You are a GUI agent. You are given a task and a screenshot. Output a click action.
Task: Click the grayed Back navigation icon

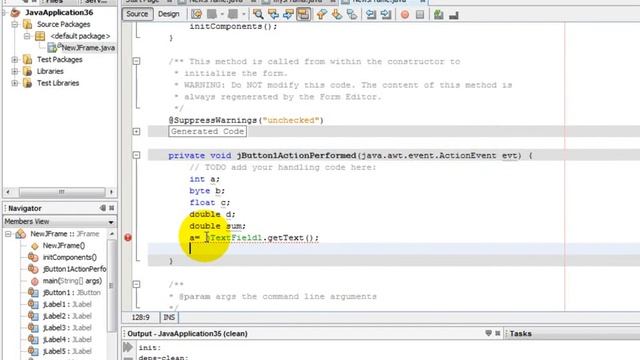click(213, 14)
